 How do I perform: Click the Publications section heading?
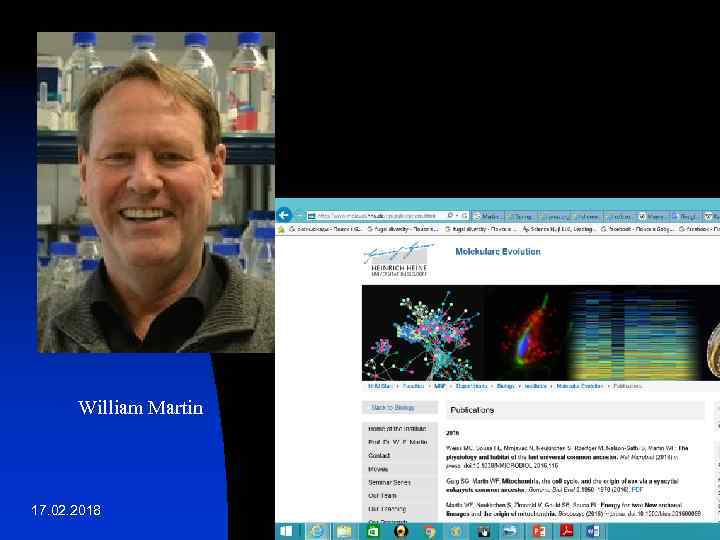click(472, 410)
